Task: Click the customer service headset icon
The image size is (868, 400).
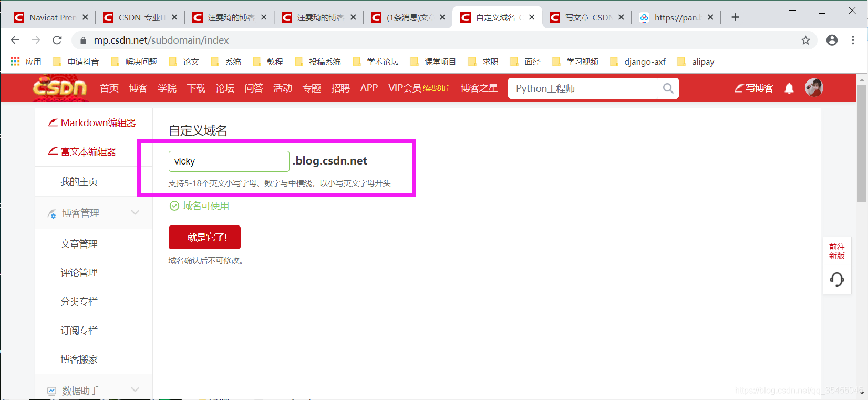Action: click(837, 279)
